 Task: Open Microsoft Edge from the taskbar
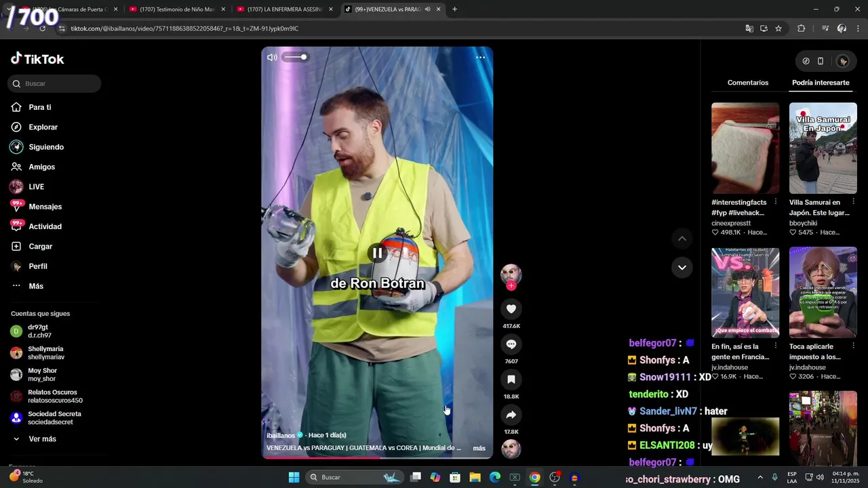click(495, 477)
